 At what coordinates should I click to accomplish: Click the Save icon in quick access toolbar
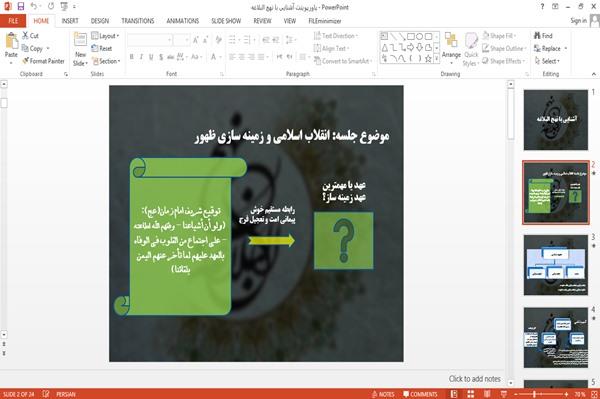pos(21,7)
